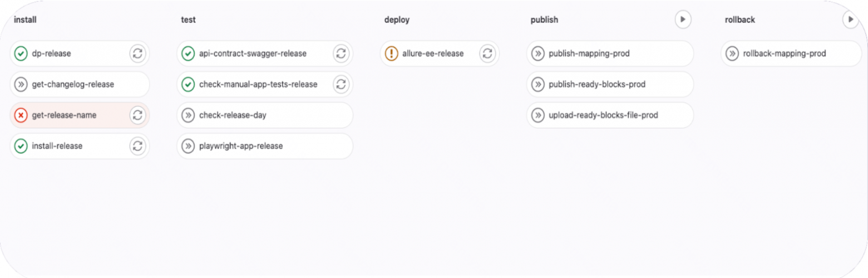Image resolution: width=868 pixels, height=278 pixels.
Task: Retry the failed get-release-name job
Action: point(137,115)
